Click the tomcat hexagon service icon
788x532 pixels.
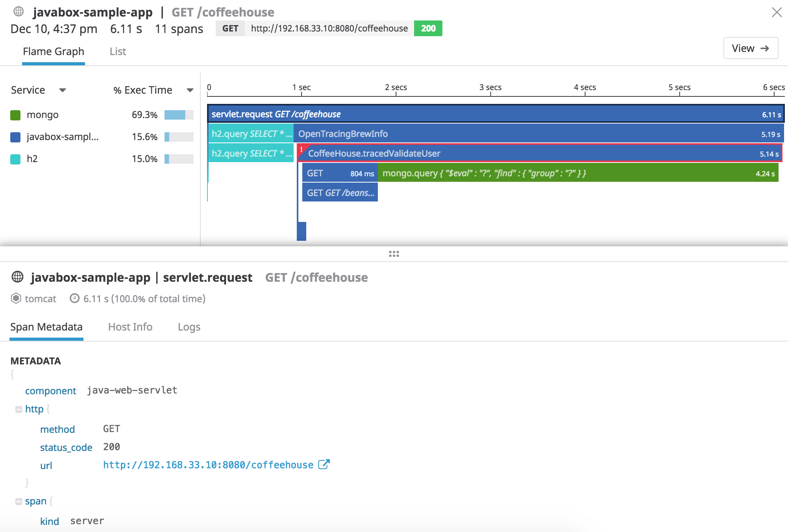coord(16,299)
